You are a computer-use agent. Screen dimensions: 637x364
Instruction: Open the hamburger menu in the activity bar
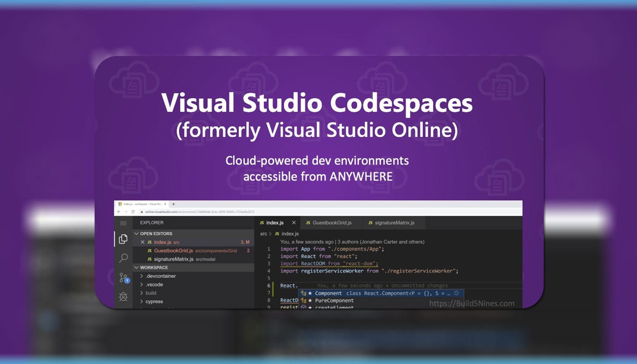click(123, 223)
